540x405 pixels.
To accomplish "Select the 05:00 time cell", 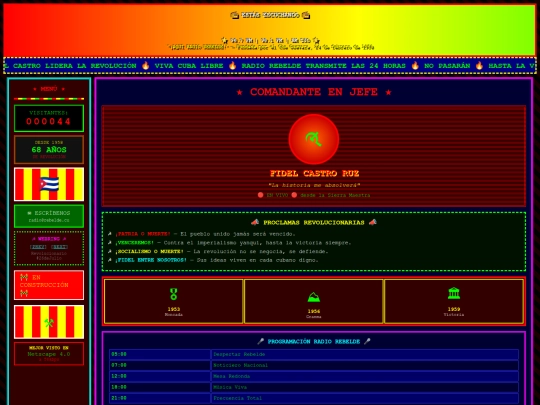I will point(160,354).
